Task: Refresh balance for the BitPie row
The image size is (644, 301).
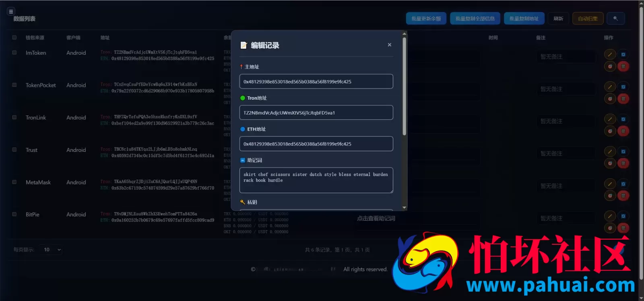Action: [623, 216]
